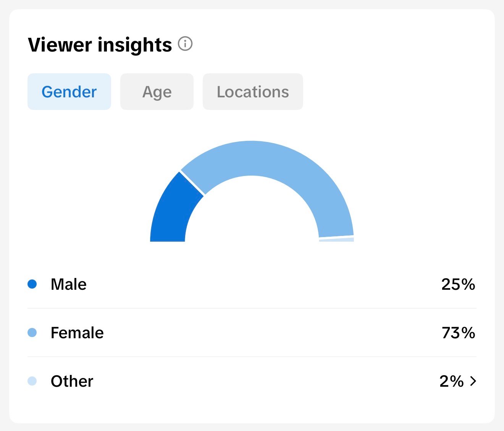Click the dark blue Male legend dot
Viewport: 504px width, 431px height.
point(32,284)
